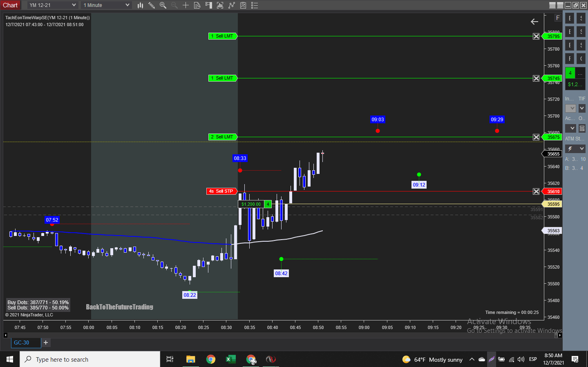The height and width of the screenshot is (367, 588).
Task: Click the 09:29 time marker
Action: 497,120
